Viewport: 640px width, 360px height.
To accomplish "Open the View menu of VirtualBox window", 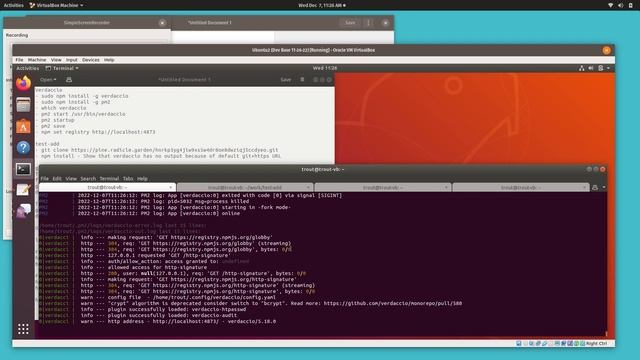I will [x=56, y=60].
